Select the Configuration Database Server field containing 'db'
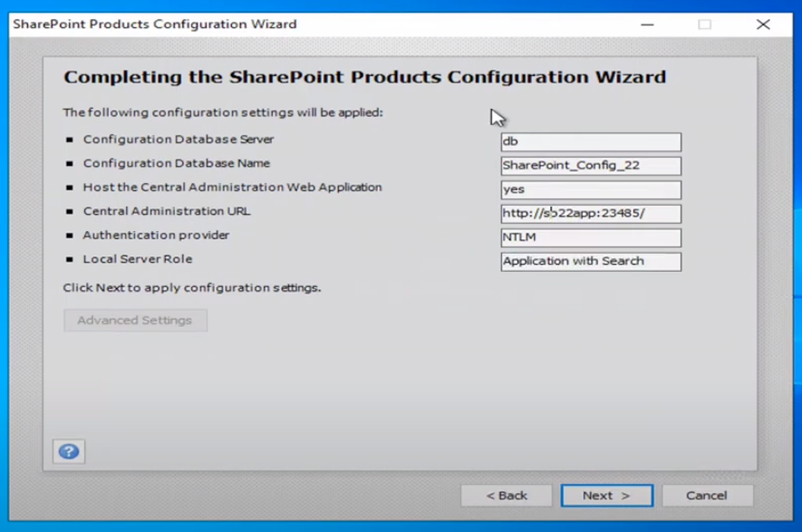802x532 pixels. pos(590,141)
